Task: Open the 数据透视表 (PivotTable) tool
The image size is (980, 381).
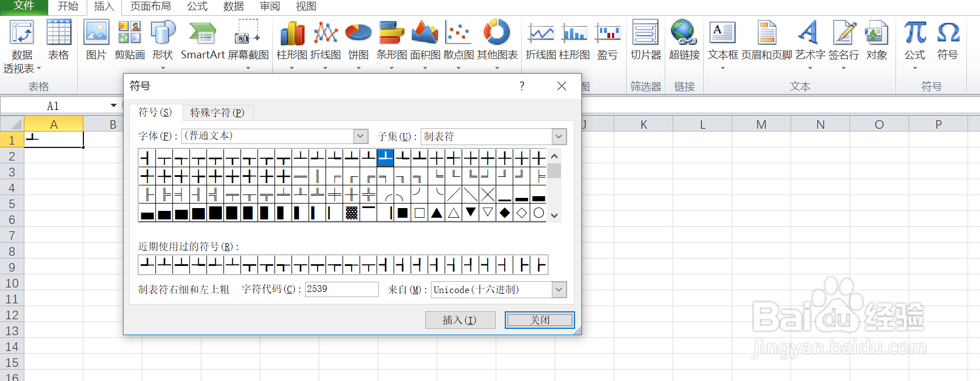Action: click(x=22, y=46)
